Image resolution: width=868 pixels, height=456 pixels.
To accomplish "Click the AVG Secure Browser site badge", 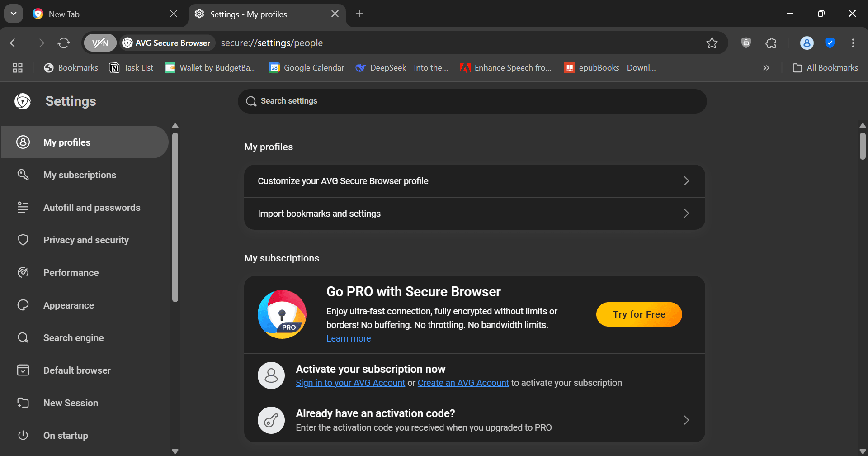I will (x=167, y=43).
